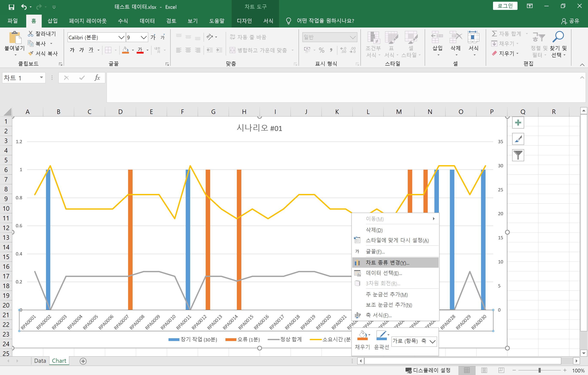Switch to Page Layout view button

484,370
